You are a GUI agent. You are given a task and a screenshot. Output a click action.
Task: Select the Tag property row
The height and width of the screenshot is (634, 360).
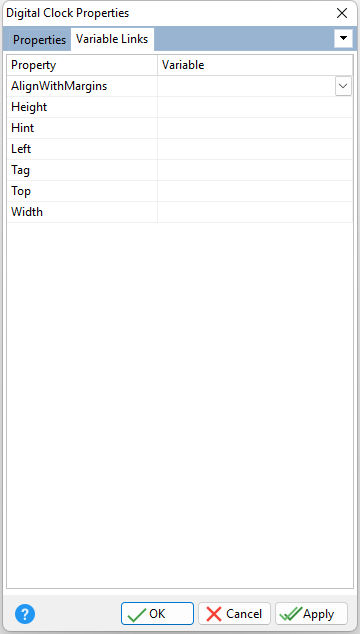coord(180,170)
